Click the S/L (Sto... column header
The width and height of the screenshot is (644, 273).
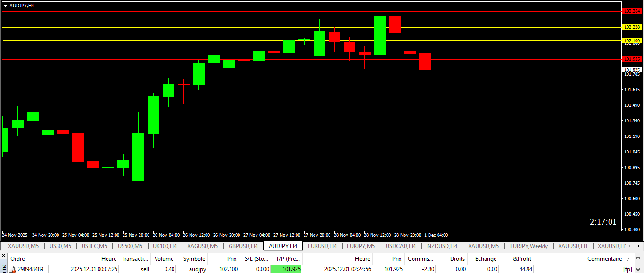tap(255, 259)
